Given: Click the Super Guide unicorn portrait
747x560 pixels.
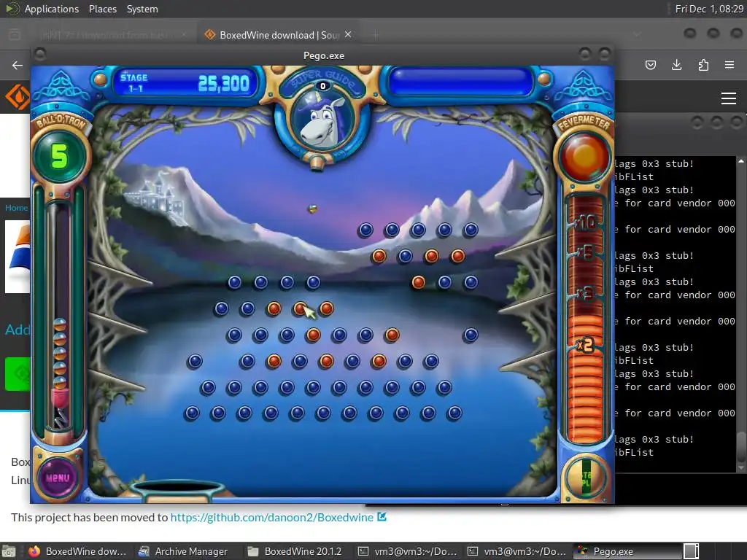Looking at the screenshot, I should (x=323, y=122).
